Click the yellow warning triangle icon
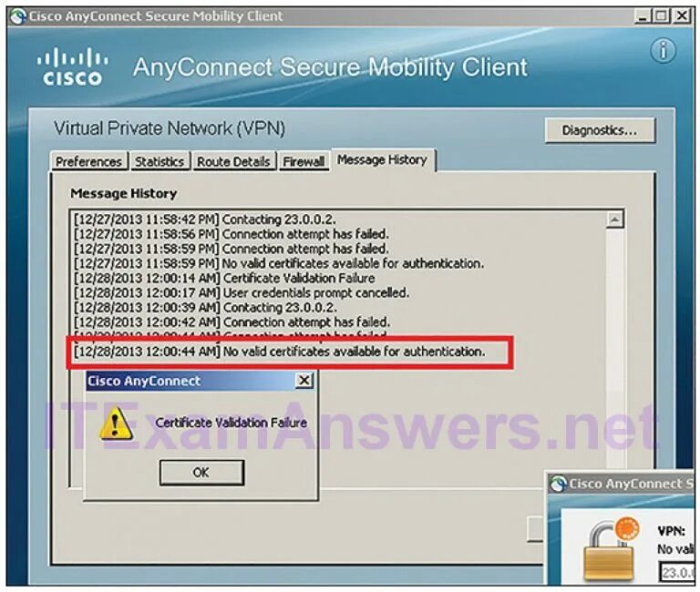The image size is (700, 592). pos(116,423)
